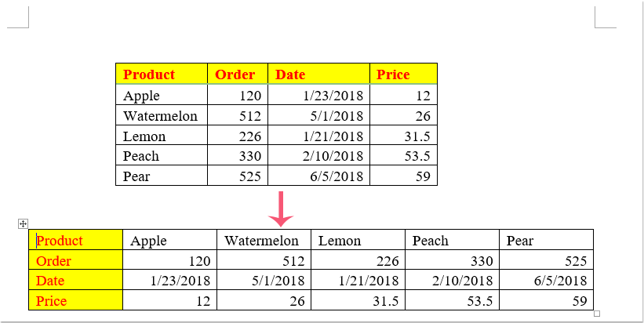Click the 6/5/2018 cell in bottom table

(558, 281)
